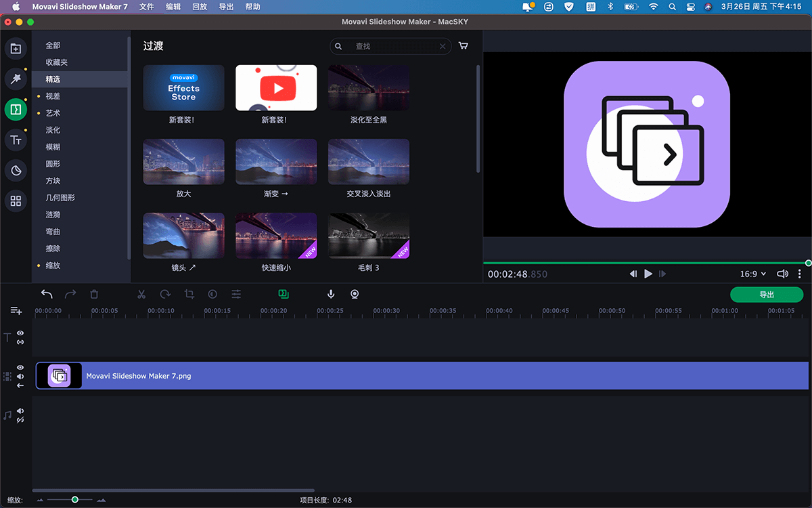Select the 收藏夹 category

click(56, 62)
